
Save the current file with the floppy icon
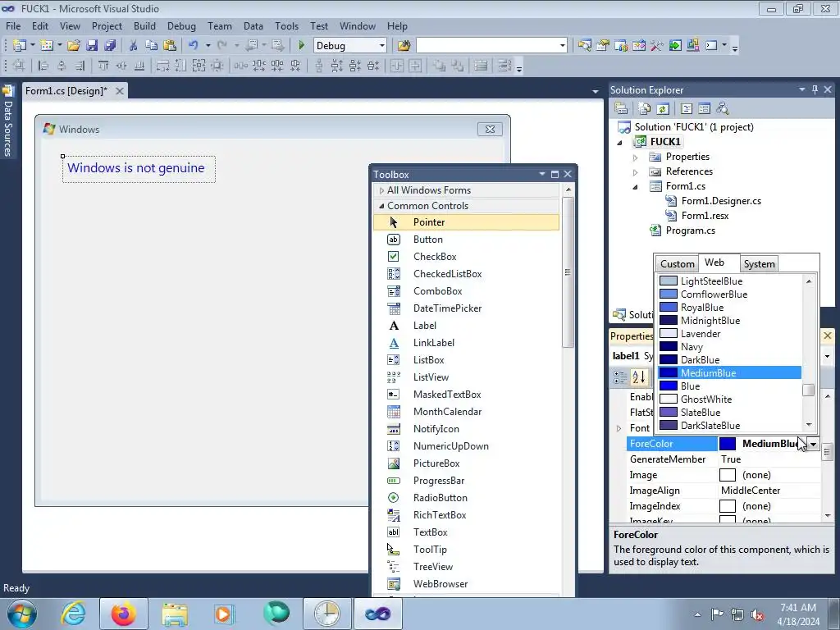[92, 46]
